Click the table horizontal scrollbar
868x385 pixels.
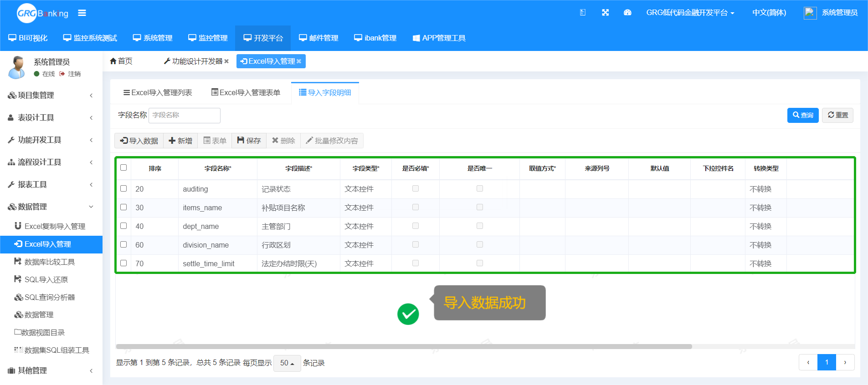[404, 346]
